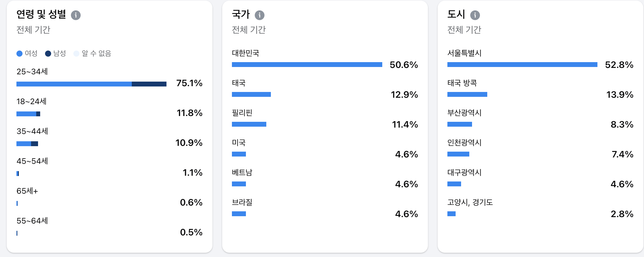This screenshot has width=644, height=257.
Task: Click the 25~34세 female bar segment
Action: 74,84
